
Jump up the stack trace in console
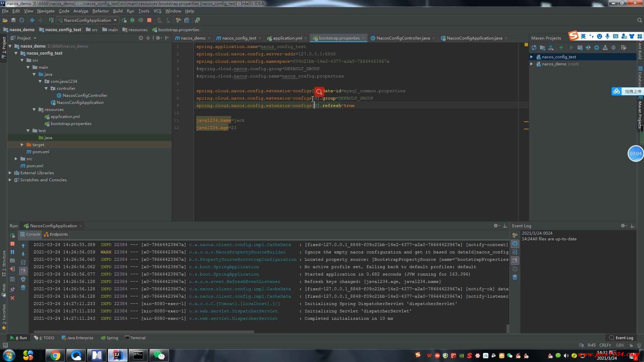point(23,246)
